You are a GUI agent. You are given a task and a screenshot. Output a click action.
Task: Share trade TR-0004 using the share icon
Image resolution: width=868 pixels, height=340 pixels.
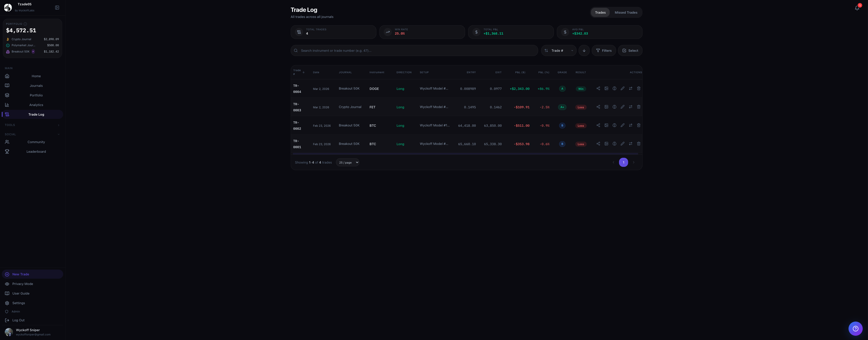pyautogui.click(x=599, y=88)
